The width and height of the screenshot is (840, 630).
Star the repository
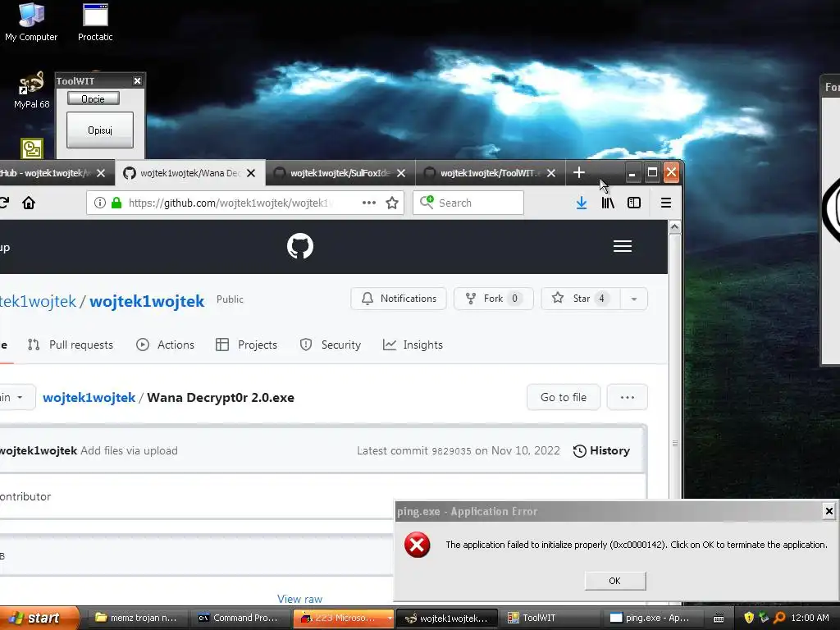click(x=581, y=299)
